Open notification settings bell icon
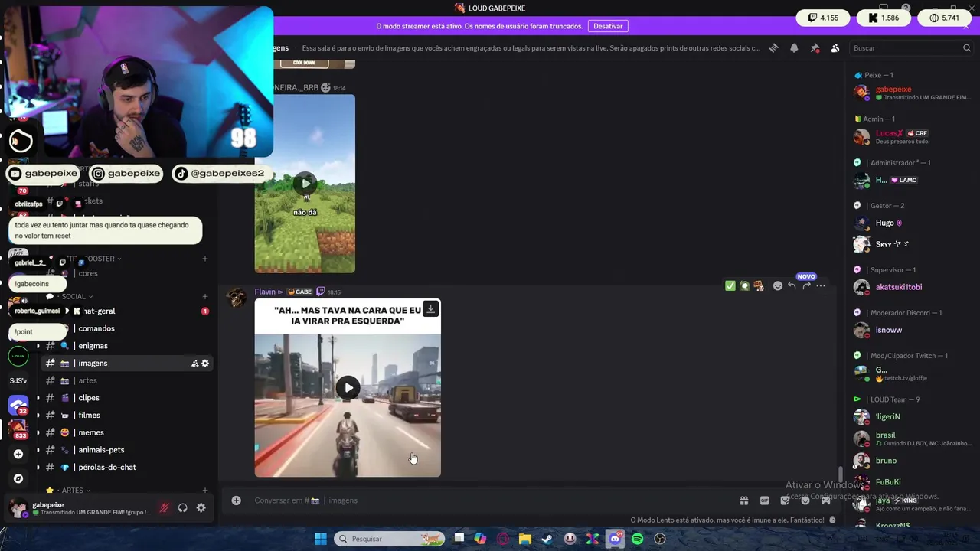980x551 pixels. (x=794, y=48)
